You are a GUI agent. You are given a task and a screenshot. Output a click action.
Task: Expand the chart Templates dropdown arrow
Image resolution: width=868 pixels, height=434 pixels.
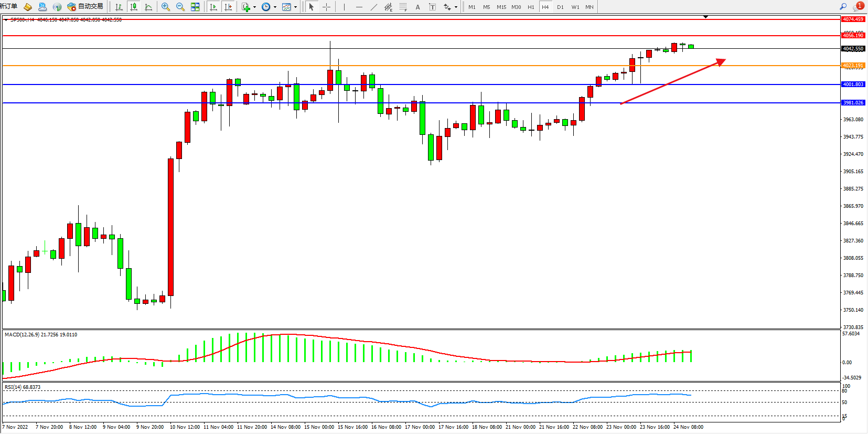(x=295, y=7)
